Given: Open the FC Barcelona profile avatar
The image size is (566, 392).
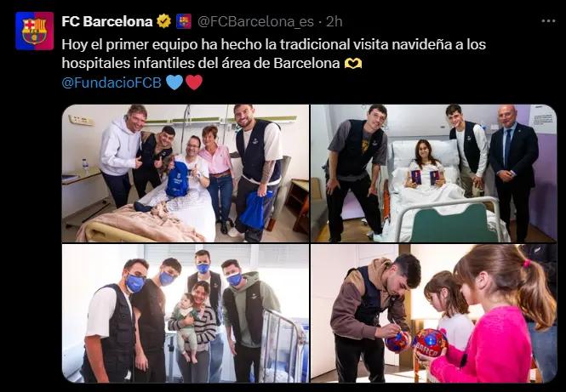Looking at the screenshot, I should tap(34, 31).
